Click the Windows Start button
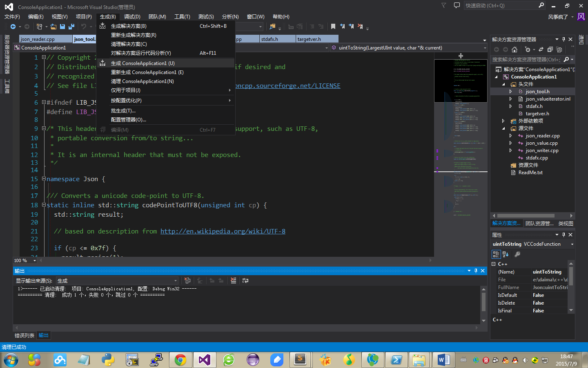Screen dimensions: 588x368 click(11, 360)
